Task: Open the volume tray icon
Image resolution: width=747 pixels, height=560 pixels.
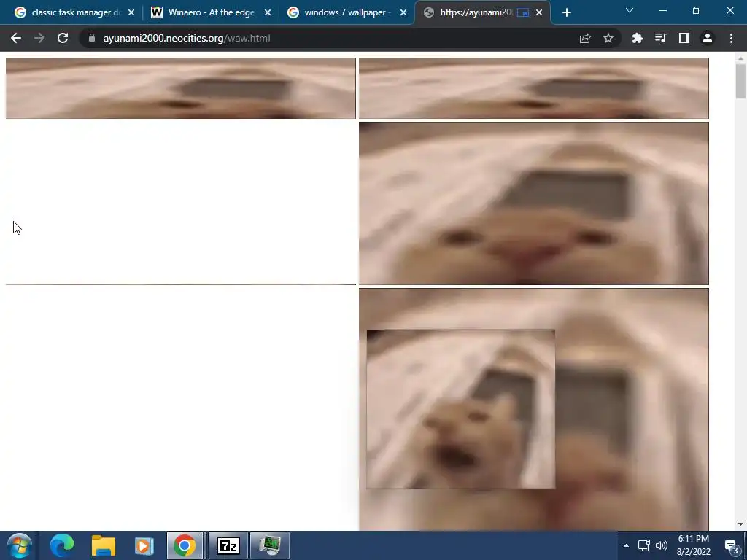Action: [661, 545]
